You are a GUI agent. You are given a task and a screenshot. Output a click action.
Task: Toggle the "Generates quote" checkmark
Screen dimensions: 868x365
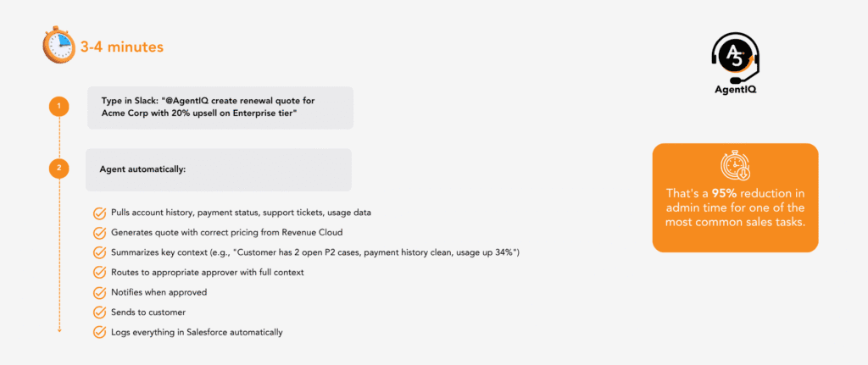pos(99,232)
